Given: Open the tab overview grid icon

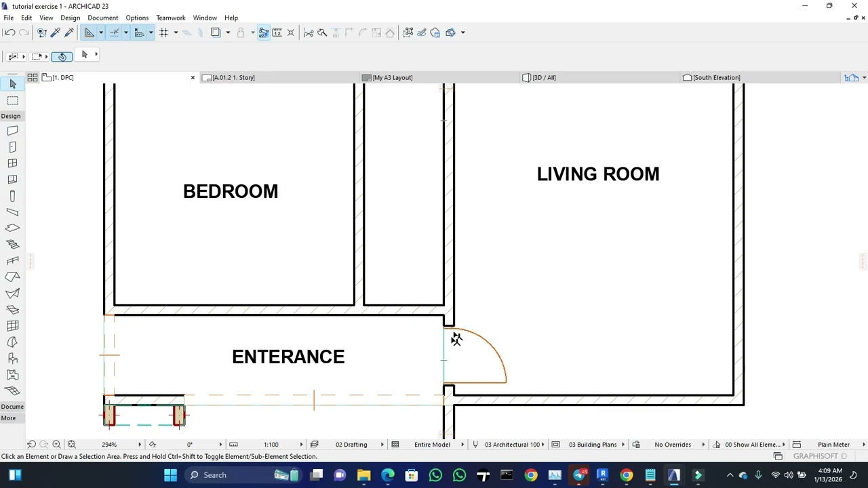Looking at the screenshot, I should tap(32, 77).
